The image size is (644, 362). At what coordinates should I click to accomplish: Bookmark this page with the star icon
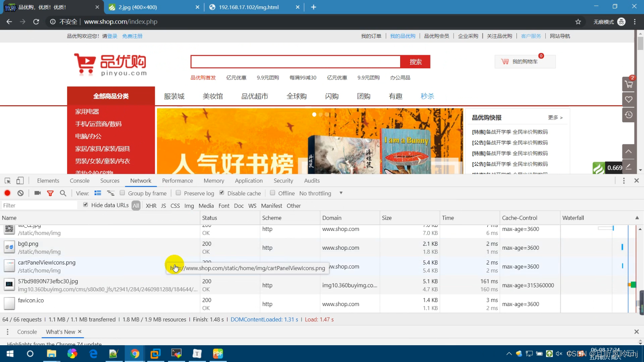pyautogui.click(x=578, y=22)
